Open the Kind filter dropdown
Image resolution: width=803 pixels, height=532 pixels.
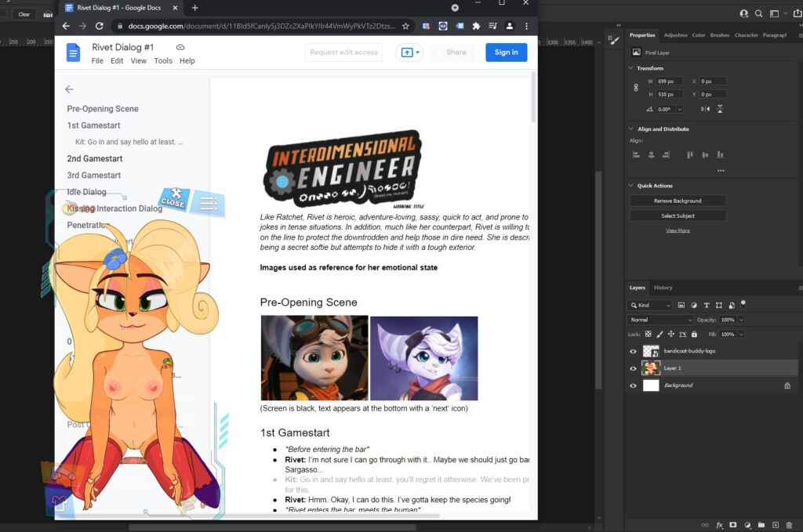tap(649, 305)
